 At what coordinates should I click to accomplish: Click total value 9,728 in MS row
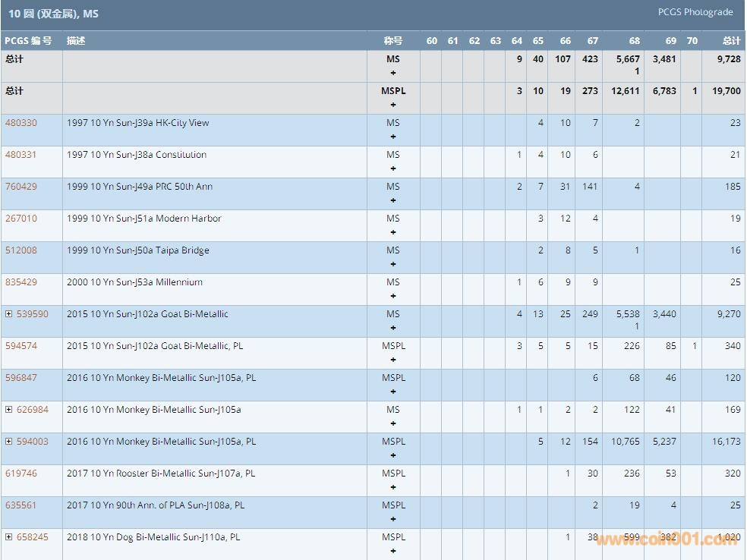tap(729, 59)
